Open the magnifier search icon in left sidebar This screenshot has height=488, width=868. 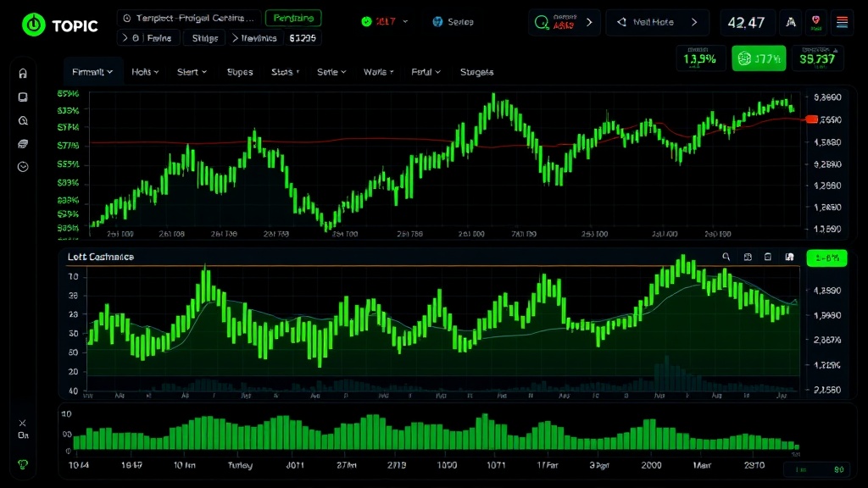click(23, 120)
